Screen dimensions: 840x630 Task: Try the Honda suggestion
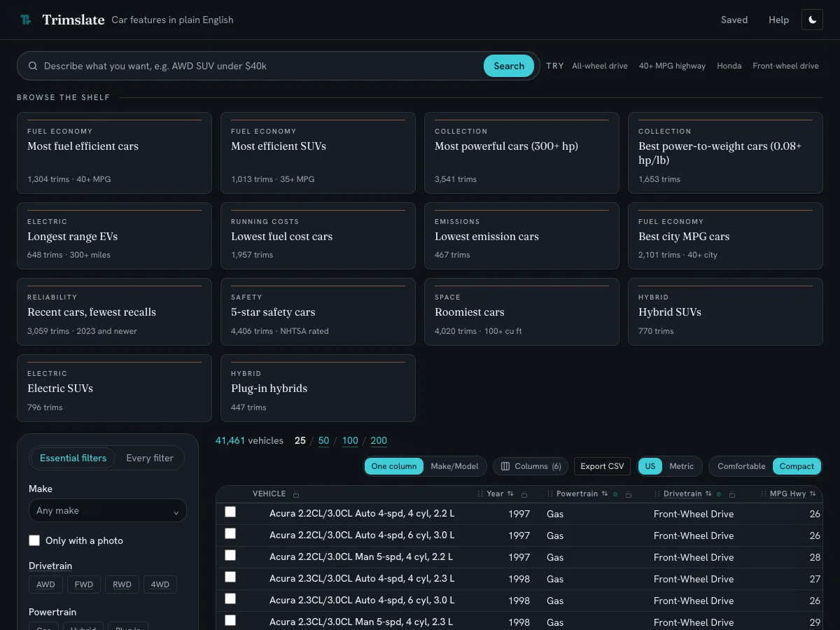(729, 66)
